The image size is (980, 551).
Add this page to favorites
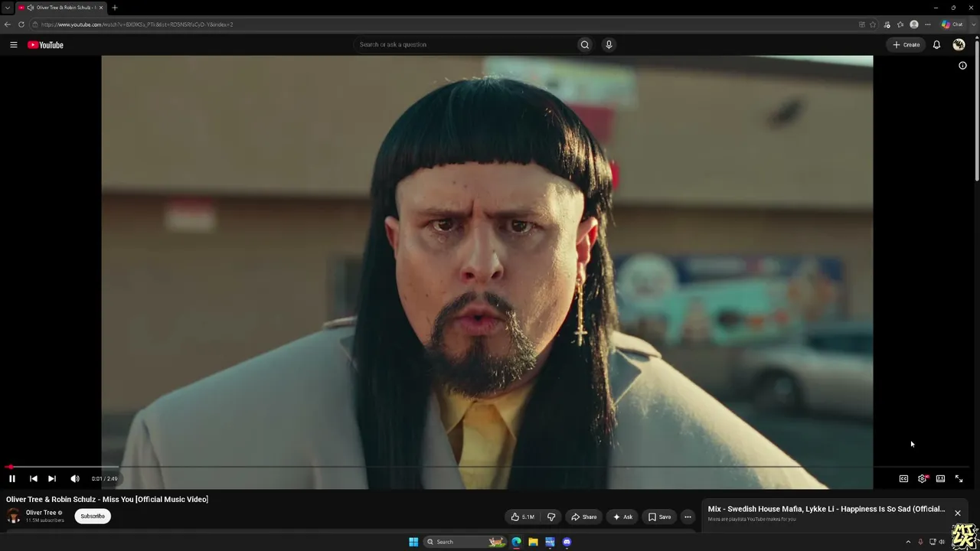(x=873, y=24)
